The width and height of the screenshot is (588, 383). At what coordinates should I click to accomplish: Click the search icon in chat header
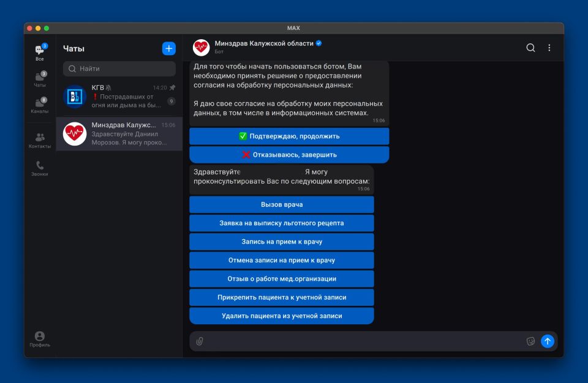pos(530,48)
